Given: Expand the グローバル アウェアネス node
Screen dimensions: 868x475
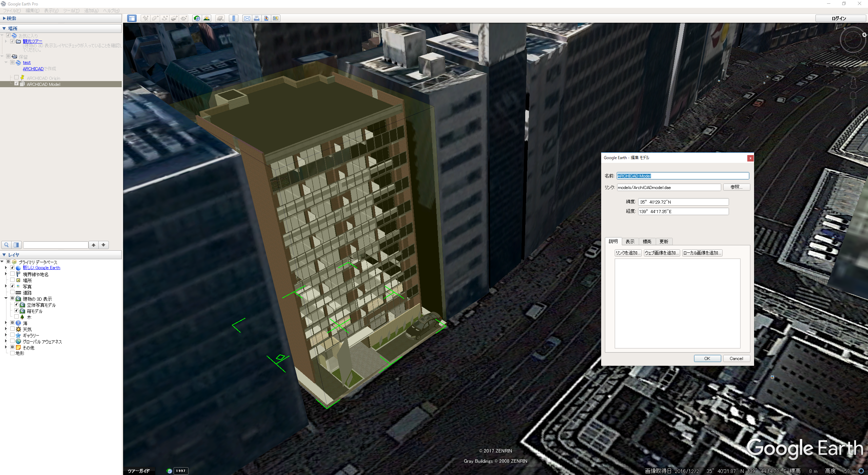Looking at the screenshot, I should point(6,341).
